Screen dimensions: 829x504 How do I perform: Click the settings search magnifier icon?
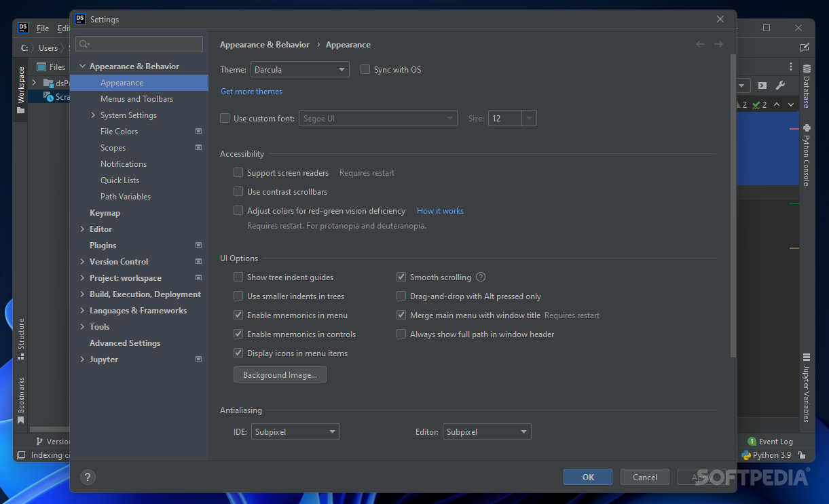(x=84, y=44)
